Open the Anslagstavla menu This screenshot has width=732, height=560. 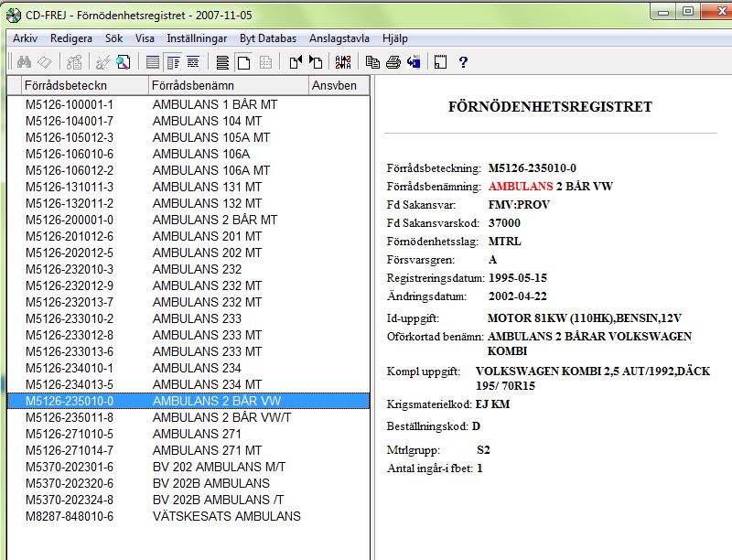pyautogui.click(x=339, y=38)
